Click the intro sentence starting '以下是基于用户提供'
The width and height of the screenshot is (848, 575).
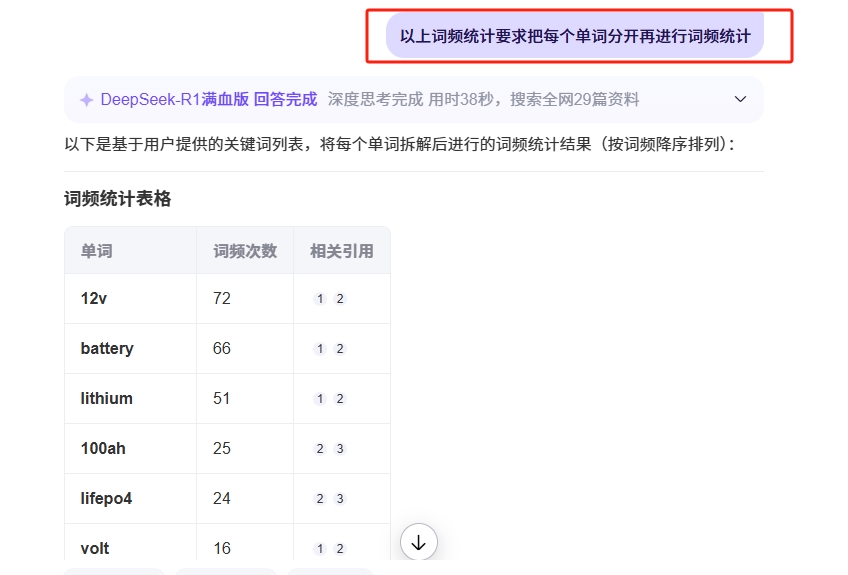click(400, 144)
